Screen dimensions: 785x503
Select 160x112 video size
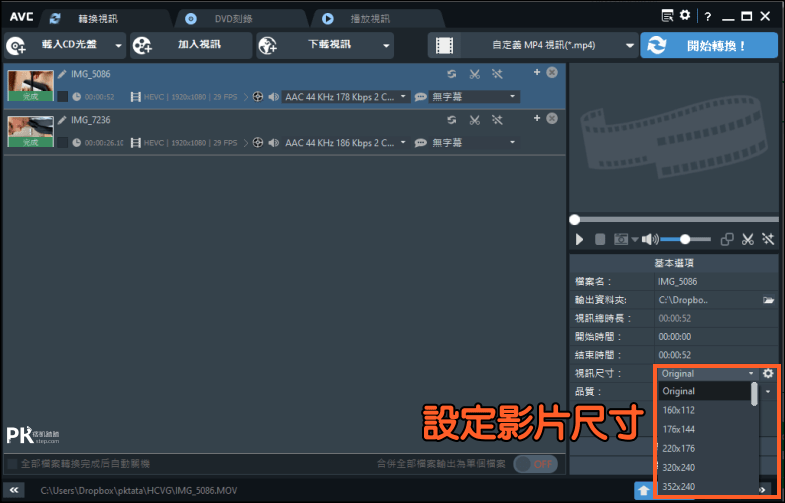pyautogui.click(x=704, y=410)
